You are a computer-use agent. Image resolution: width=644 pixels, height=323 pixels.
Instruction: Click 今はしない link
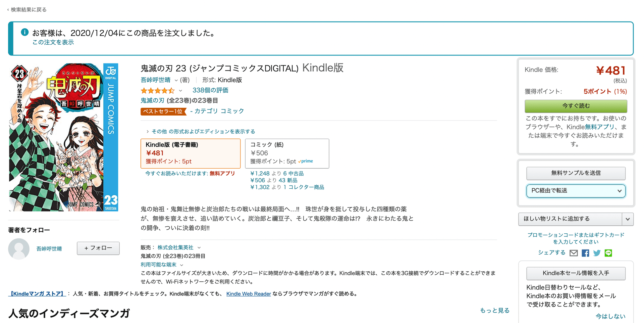pyautogui.click(x=610, y=316)
